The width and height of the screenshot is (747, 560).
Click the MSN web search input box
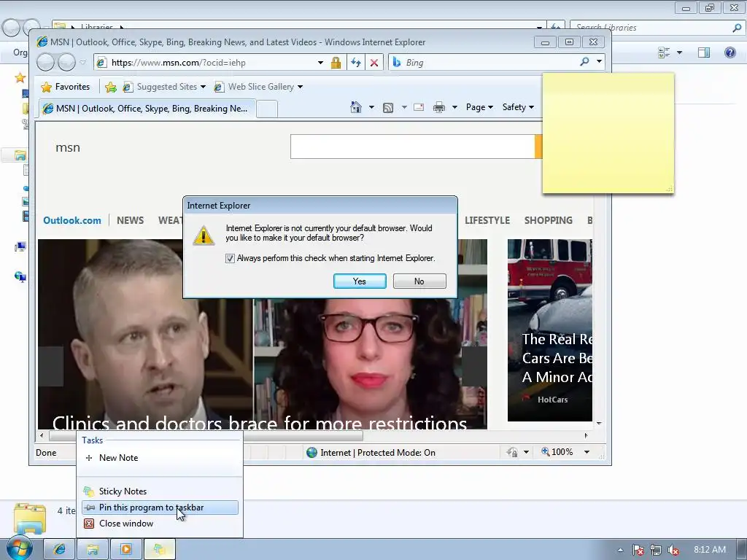coord(413,147)
